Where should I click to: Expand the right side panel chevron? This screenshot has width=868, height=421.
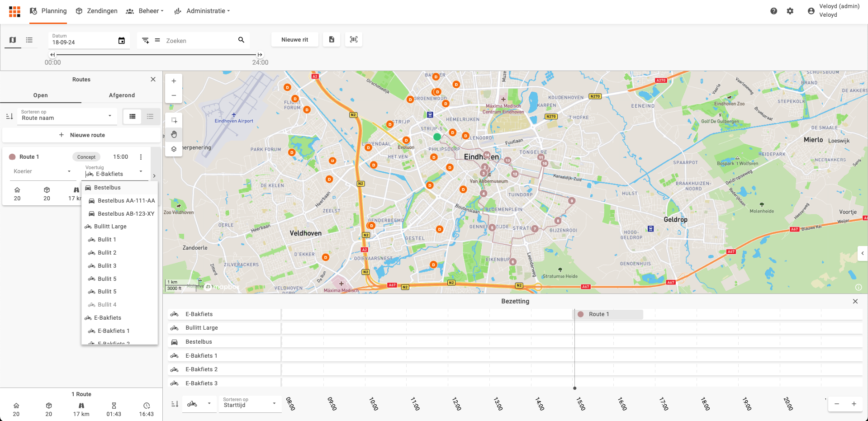pos(863,253)
